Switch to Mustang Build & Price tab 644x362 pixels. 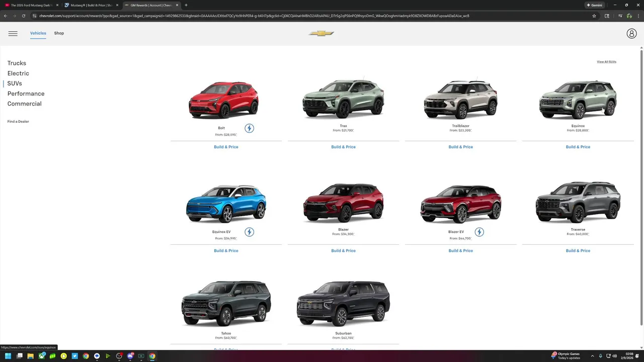click(x=92, y=5)
